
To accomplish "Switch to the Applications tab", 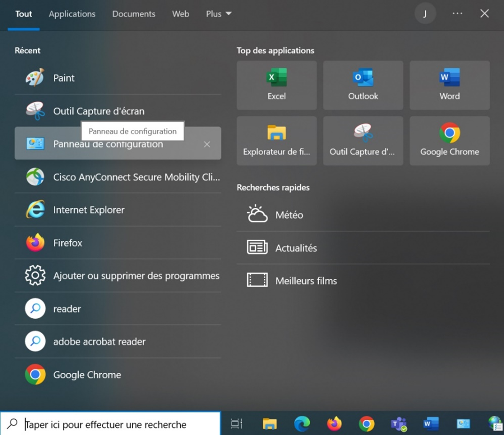I will point(72,14).
